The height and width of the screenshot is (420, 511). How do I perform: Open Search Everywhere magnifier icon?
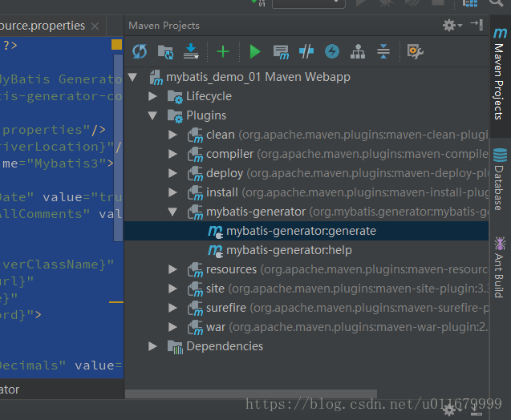pyautogui.click(x=496, y=3)
